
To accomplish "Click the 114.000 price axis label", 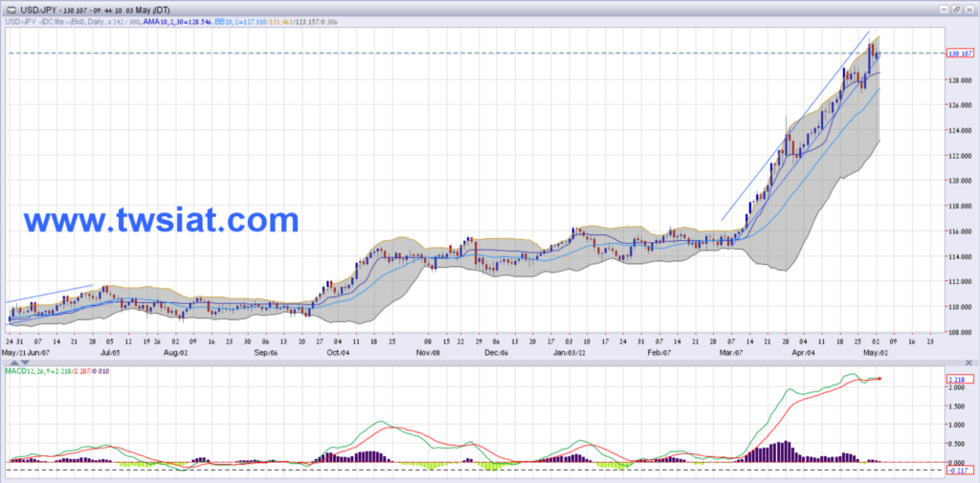I will [961, 257].
